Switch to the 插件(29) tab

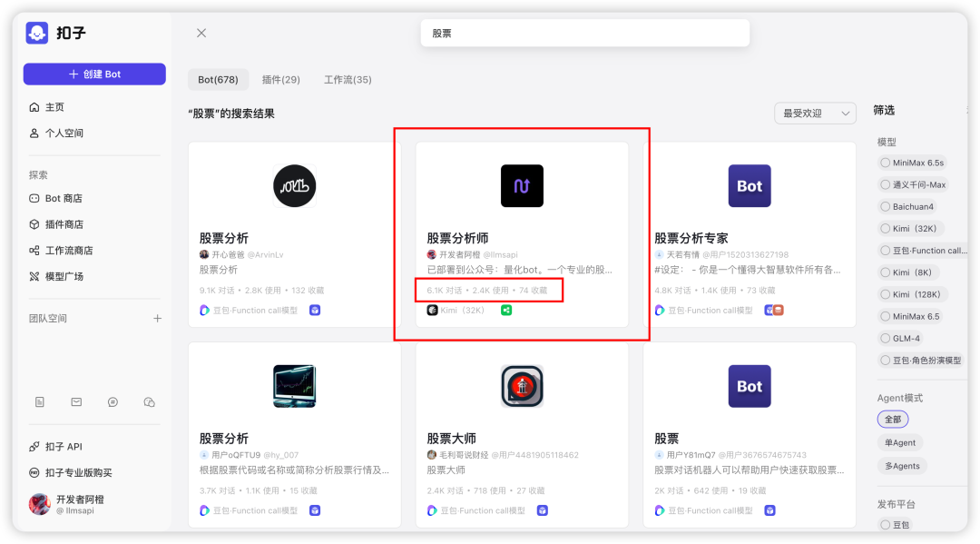click(x=280, y=79)
